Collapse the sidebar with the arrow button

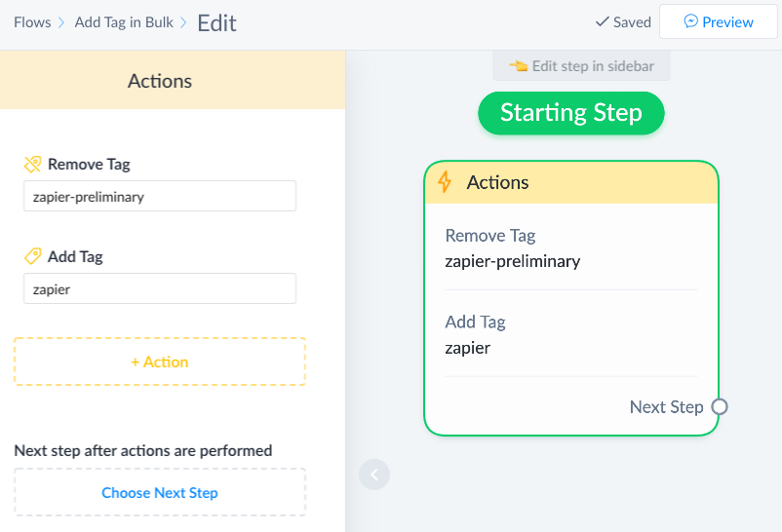click(x=374, y=475)
